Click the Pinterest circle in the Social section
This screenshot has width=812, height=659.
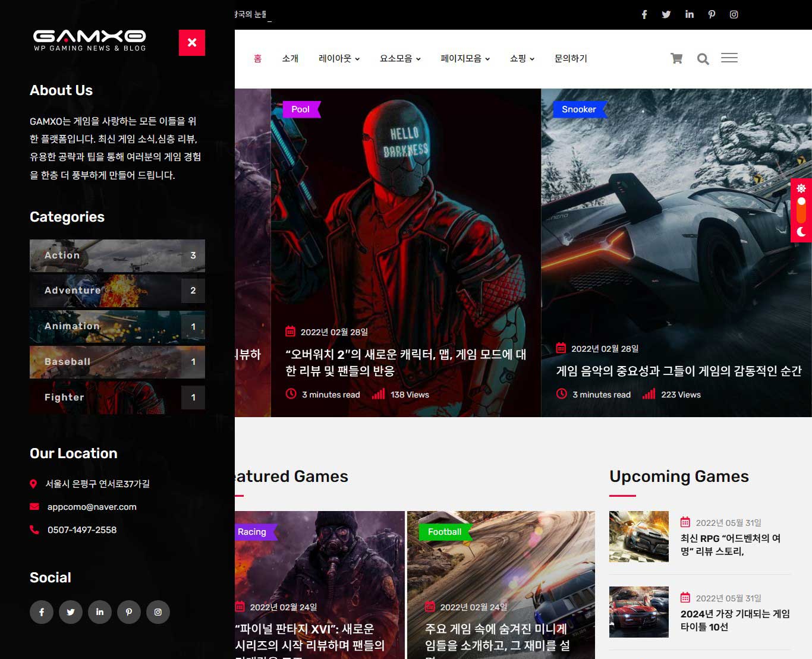coord(129,612)
